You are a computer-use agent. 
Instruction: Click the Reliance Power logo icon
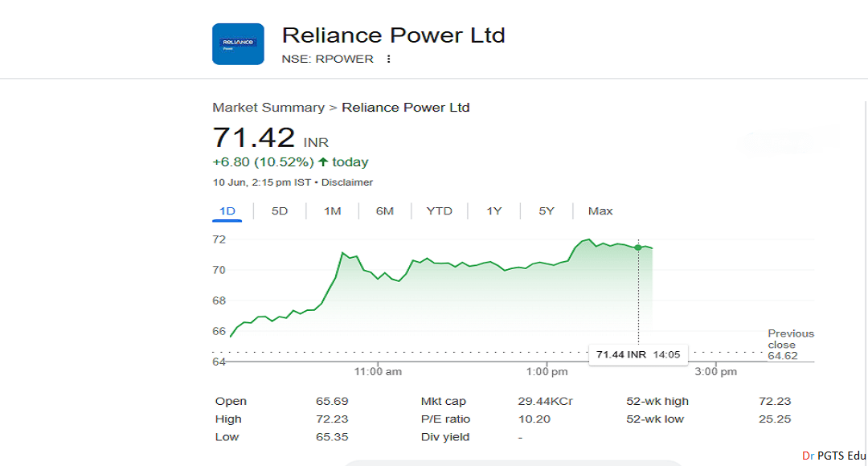238,44
